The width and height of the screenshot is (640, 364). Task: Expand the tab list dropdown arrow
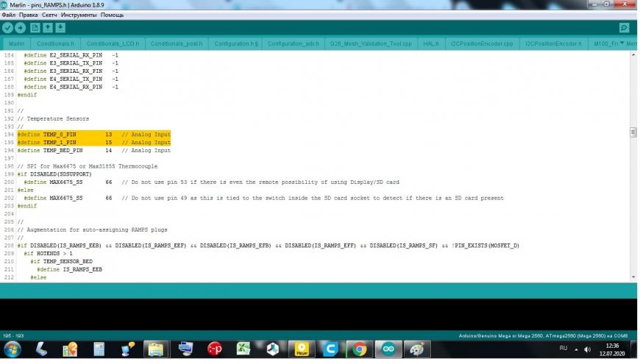pos(622,43)
